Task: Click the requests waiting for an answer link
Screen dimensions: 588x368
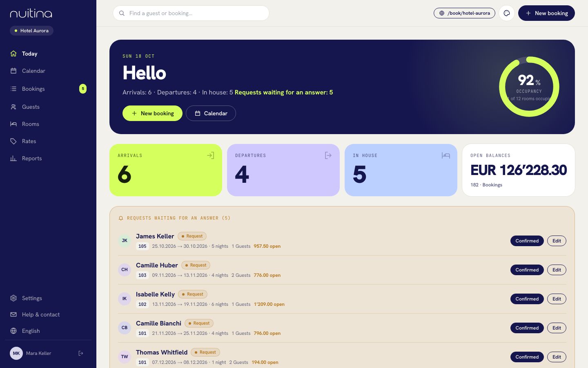Action: 284,92
